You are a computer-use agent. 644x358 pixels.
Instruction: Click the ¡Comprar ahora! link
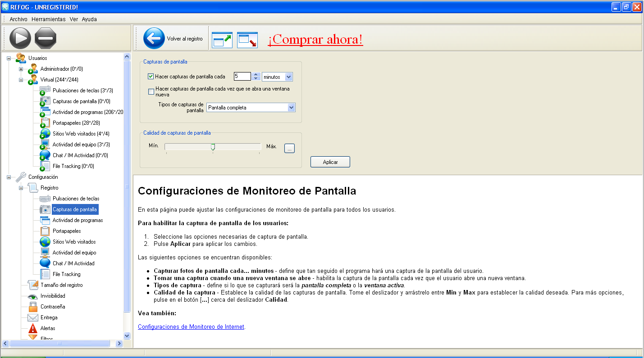click(x=315, y=40)
